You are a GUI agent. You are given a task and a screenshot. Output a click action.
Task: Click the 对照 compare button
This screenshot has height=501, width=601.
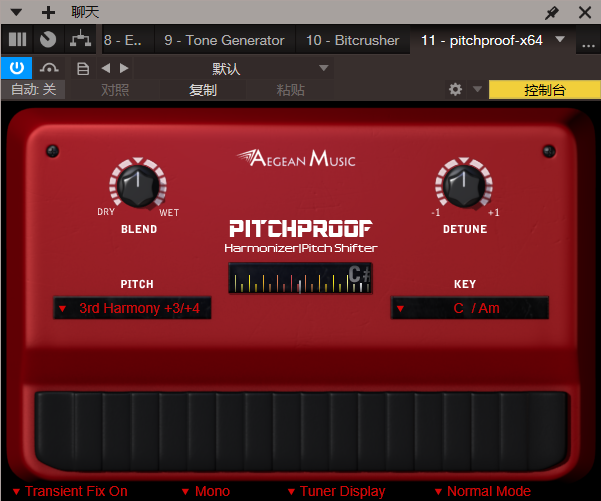pos(115,90)
